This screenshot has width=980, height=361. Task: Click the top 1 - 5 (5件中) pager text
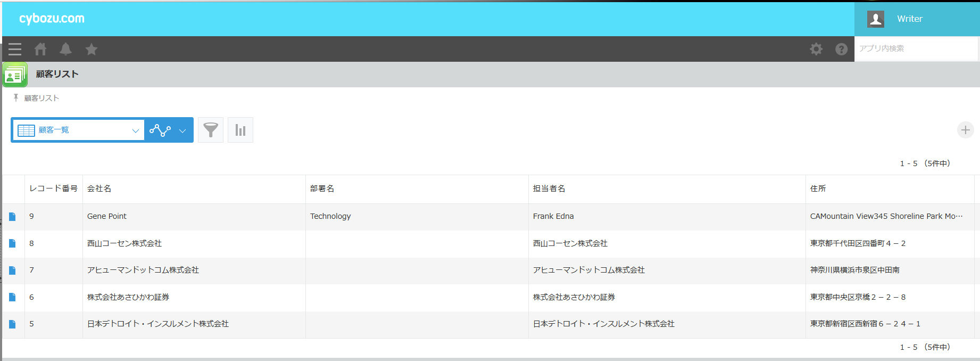click(925, 163)
